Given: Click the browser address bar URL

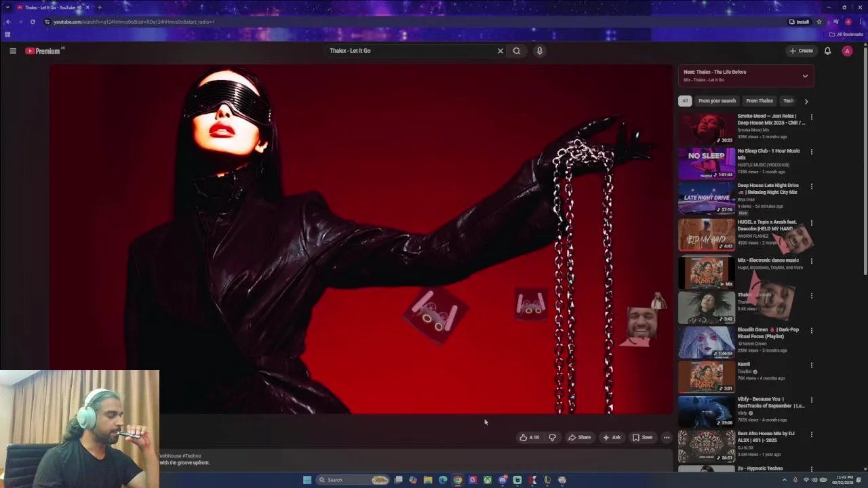Looking at the screenshot, I should tap(134, 22).
